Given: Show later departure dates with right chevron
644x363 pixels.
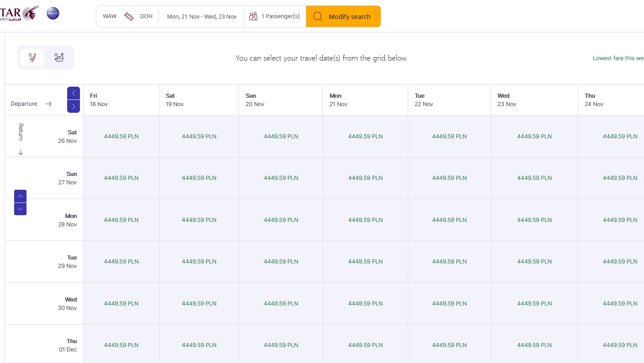Looking at the screenshot, I should point(73,107).
